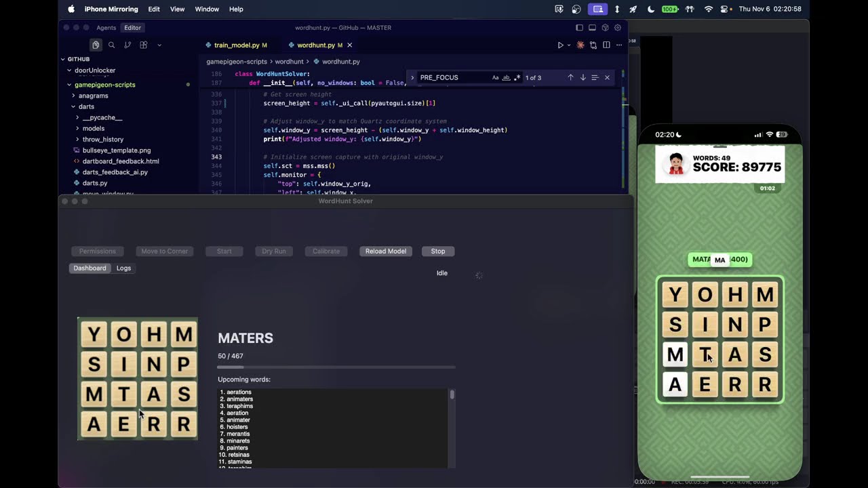Open the Window menu in menu bar
This screenshot has height=488, width=868.
point(207,9)
